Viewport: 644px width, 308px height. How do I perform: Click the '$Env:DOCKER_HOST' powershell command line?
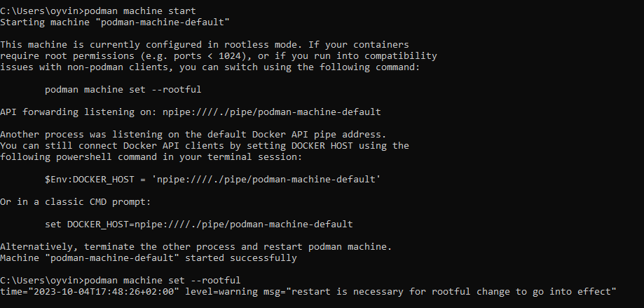213,180
